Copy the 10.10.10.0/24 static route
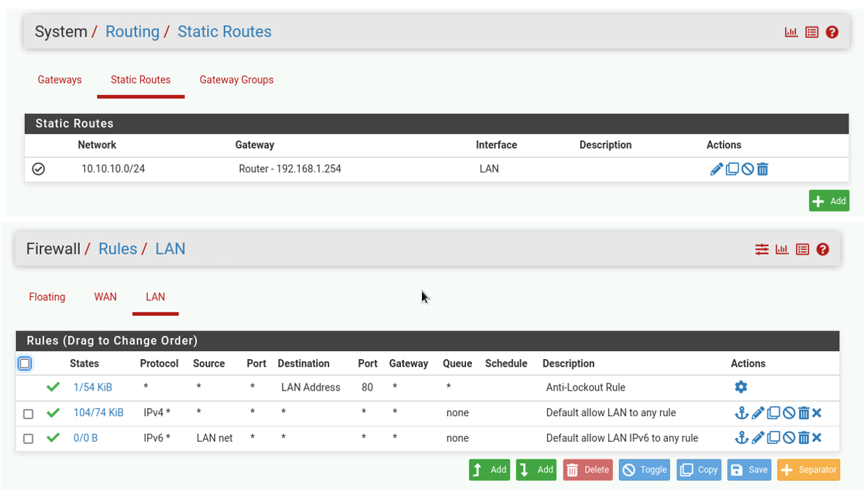This screenshot has height=504, width=864. [732, 170]
